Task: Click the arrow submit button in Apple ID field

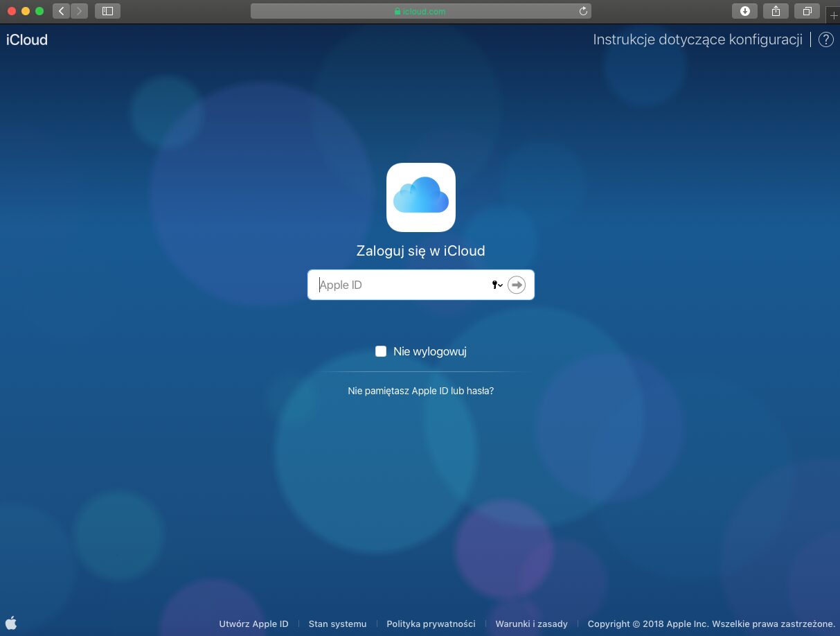Action: pyautogui.click(x=517, y=285)
